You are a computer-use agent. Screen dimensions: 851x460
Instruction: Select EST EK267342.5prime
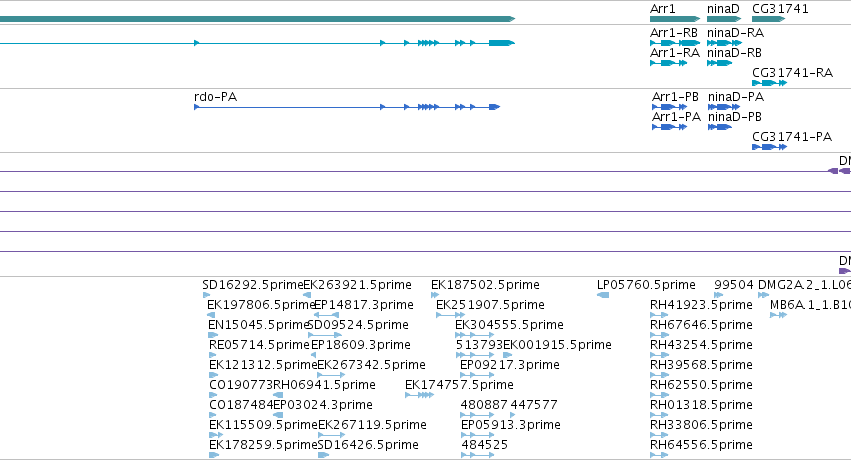(371, 365)
